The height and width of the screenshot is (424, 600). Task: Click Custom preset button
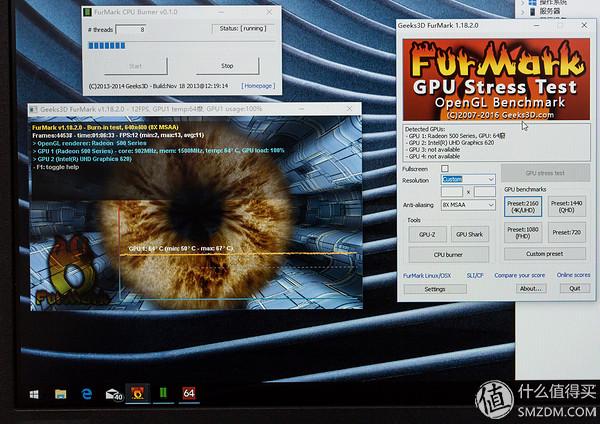coord(545,253)
